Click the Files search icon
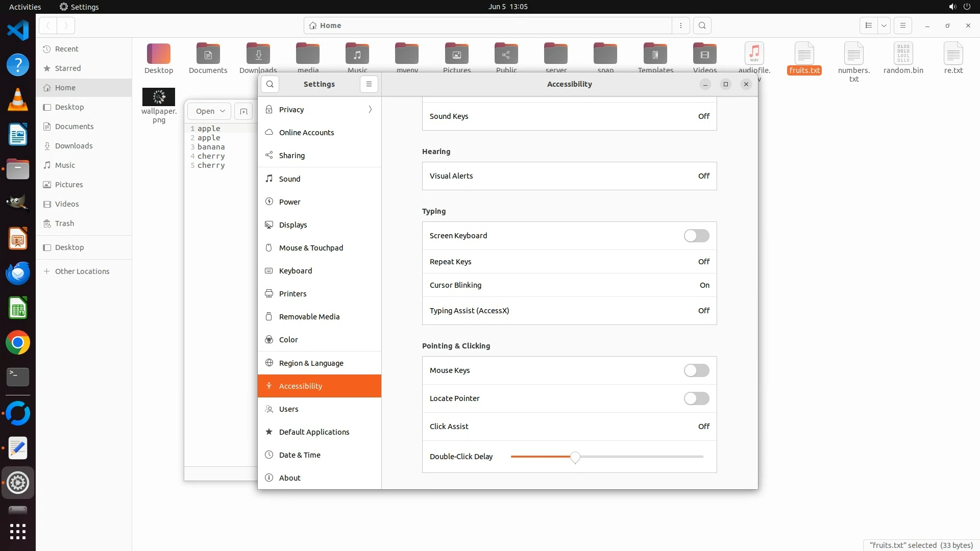 pyautogui.click(x=702, y=26)
